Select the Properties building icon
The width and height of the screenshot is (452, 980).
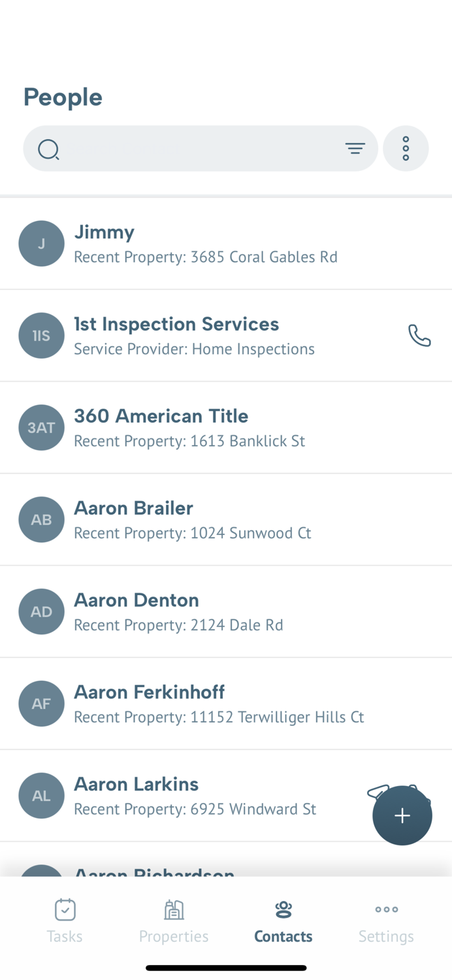tap(174, 909)
